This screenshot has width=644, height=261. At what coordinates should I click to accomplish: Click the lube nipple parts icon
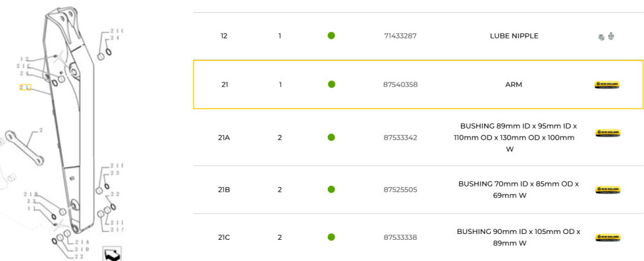(606, 37)
